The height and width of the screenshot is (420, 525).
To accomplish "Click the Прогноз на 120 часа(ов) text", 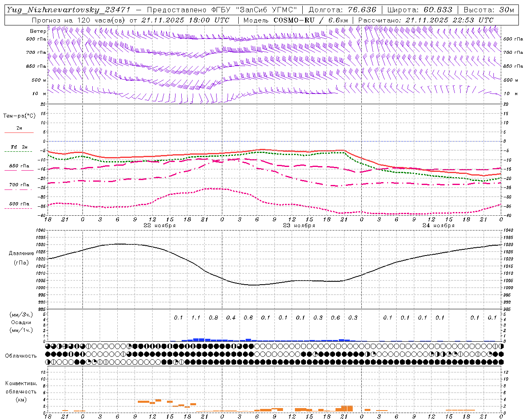I will coord(79,20).
